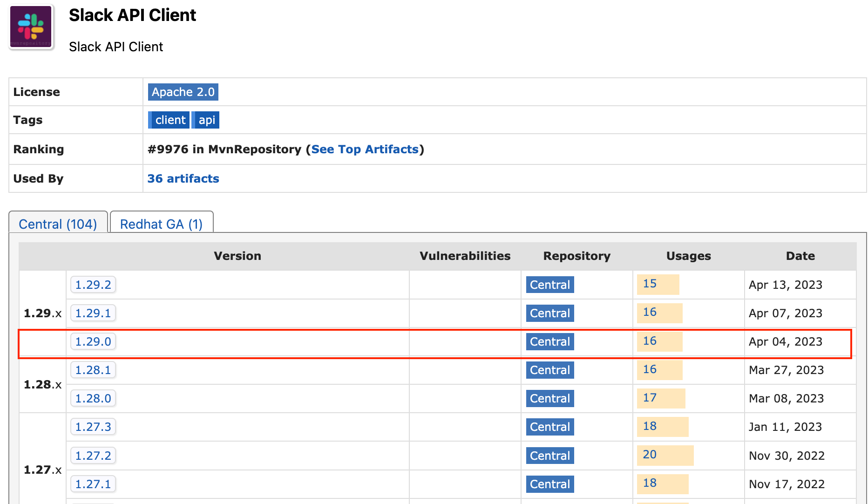Select the date Apr 04, 2023
Viewport: 868px width, 504px height.
pyautogui.click(x=786, y=342)
